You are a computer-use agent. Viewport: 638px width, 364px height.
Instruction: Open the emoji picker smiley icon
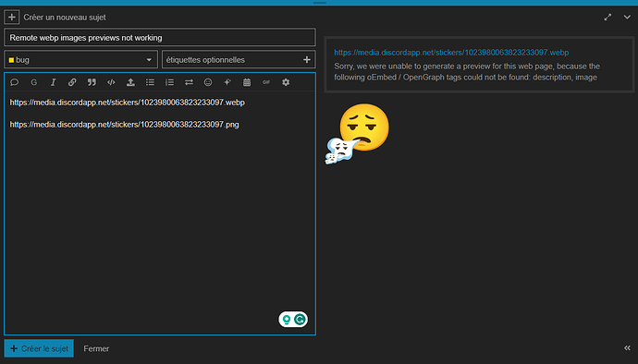(208, 82)
